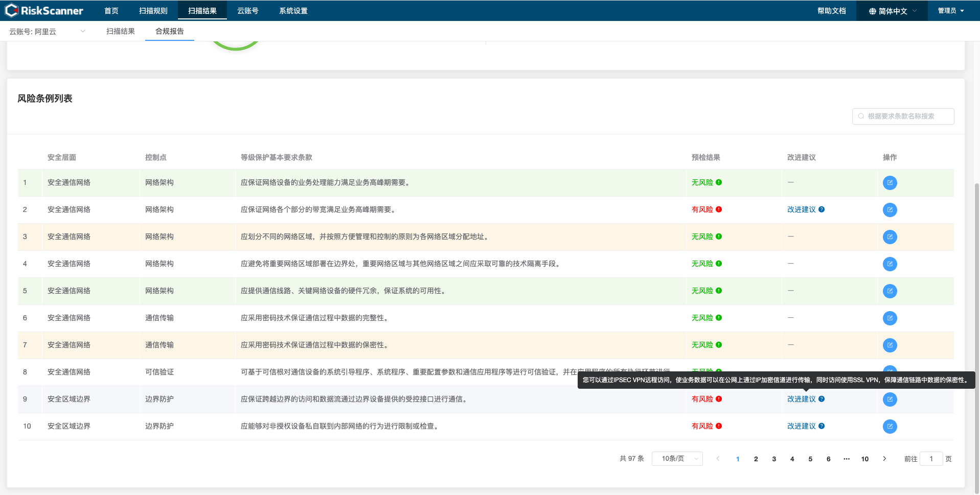
Task: Click the edit icon in row 1
Action: click(890, 183)
